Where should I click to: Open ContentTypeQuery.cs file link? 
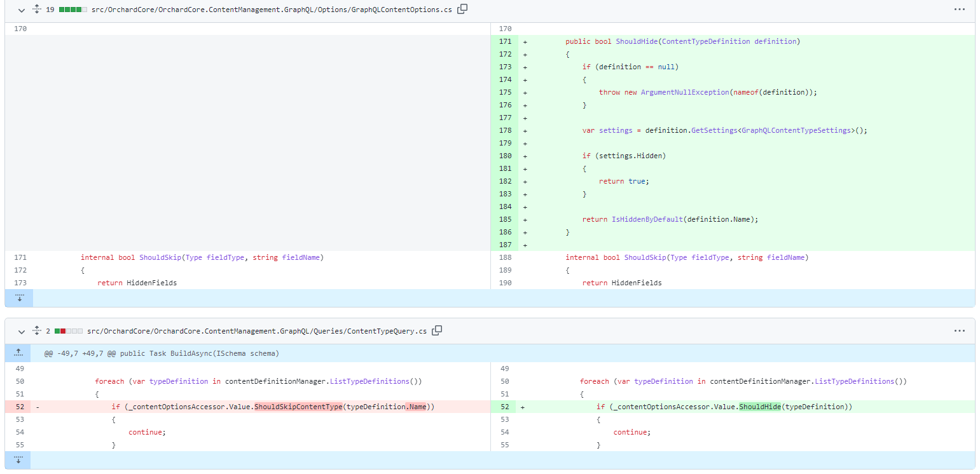[x=257, y=331]
